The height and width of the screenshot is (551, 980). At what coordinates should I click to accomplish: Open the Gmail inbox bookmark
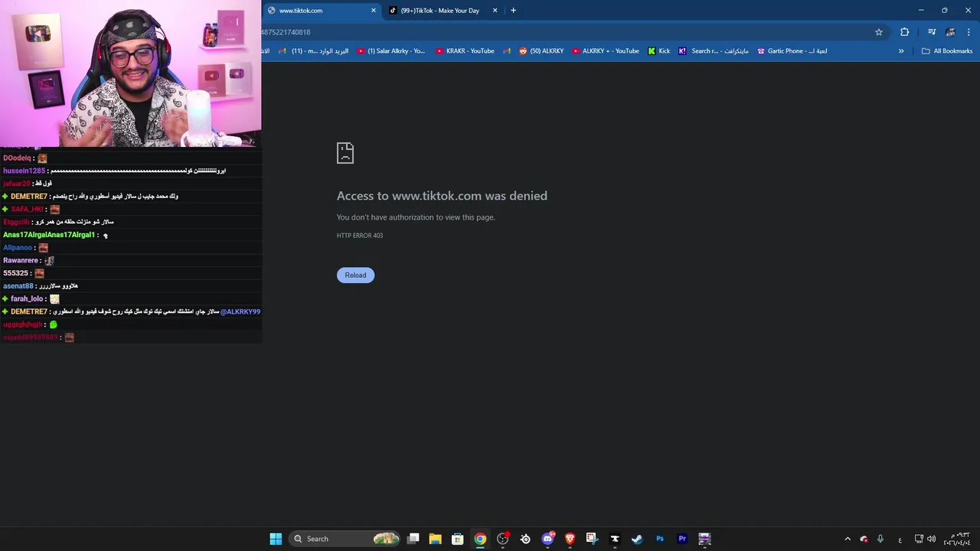pos(313,51)
